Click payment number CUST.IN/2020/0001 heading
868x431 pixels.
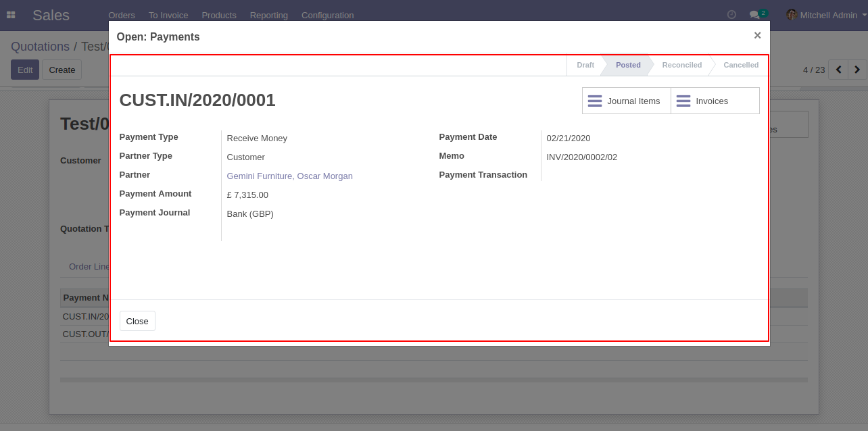[x=197, y=100]
